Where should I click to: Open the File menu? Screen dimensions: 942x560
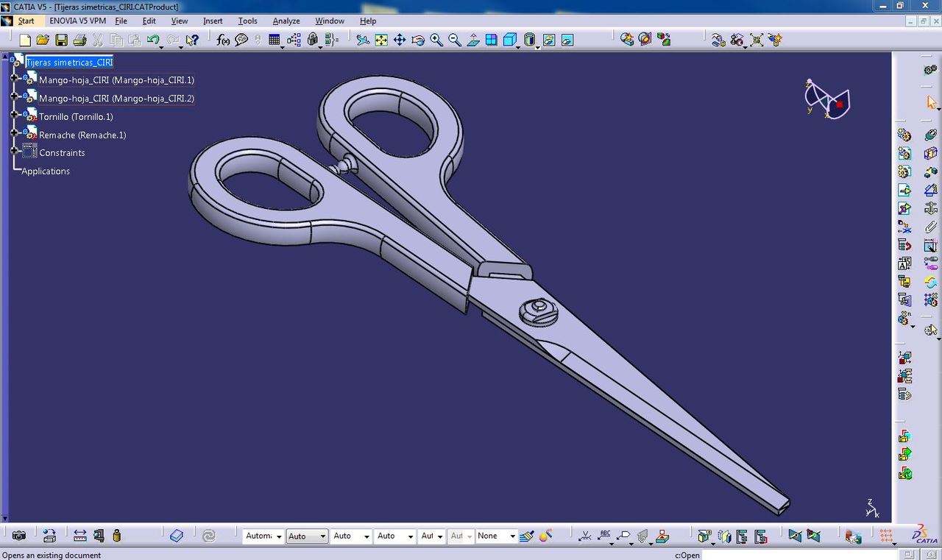click(121, 21)
